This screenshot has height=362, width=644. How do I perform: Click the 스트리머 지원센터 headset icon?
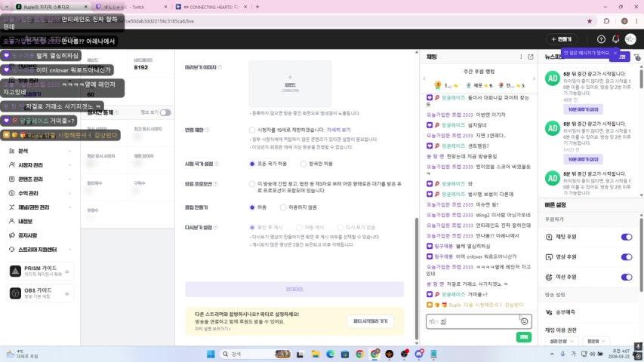coord(11,250)
